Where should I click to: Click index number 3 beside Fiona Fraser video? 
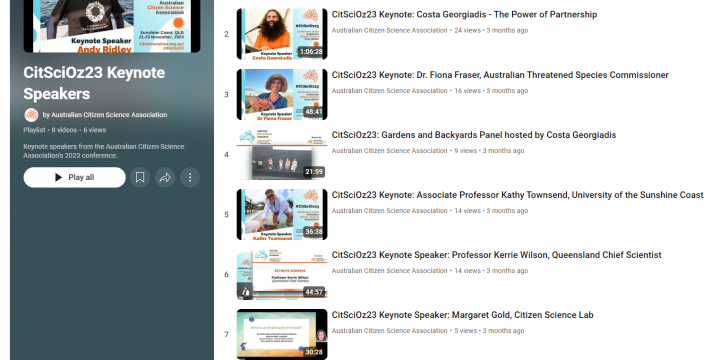point(226,95)
